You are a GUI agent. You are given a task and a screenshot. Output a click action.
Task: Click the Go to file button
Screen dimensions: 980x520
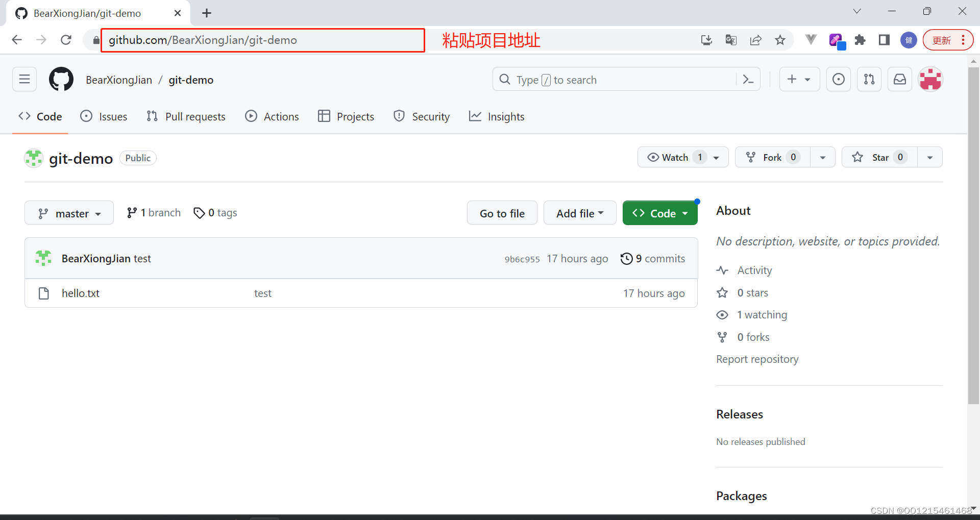tap(502, 213)
